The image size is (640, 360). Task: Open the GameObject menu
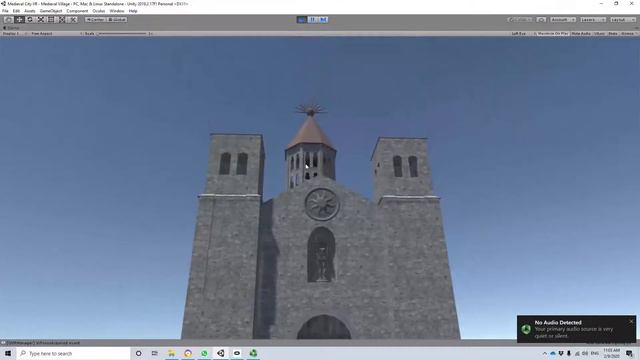tap(51, 11)
